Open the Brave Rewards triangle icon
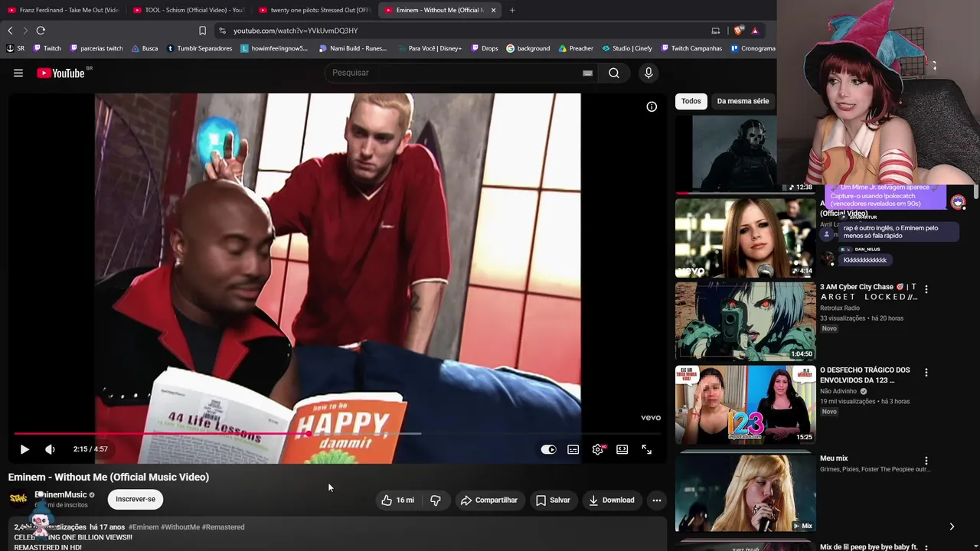 pyautogui.click(x=755, y=31)
